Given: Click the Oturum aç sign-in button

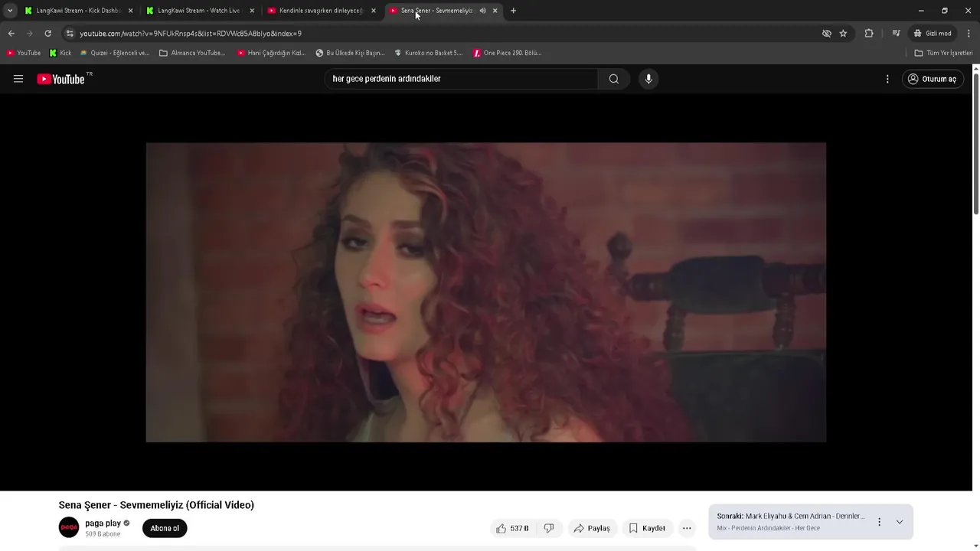Looking at the screenshot, I should pos(932,79).
